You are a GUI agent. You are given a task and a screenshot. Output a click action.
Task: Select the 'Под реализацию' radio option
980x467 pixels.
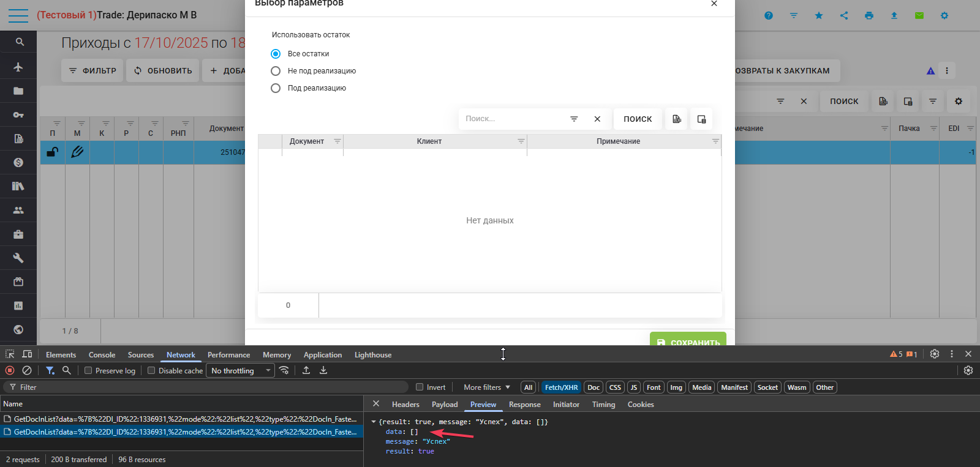276,88
